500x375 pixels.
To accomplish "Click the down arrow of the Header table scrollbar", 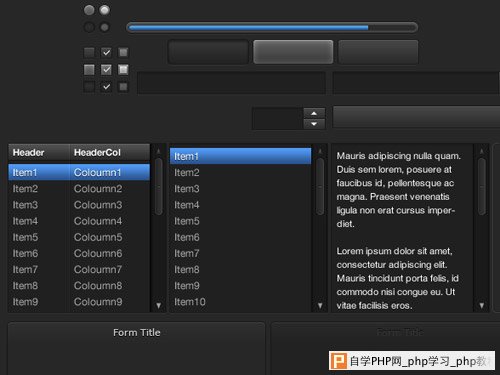I will click(159, 305).
